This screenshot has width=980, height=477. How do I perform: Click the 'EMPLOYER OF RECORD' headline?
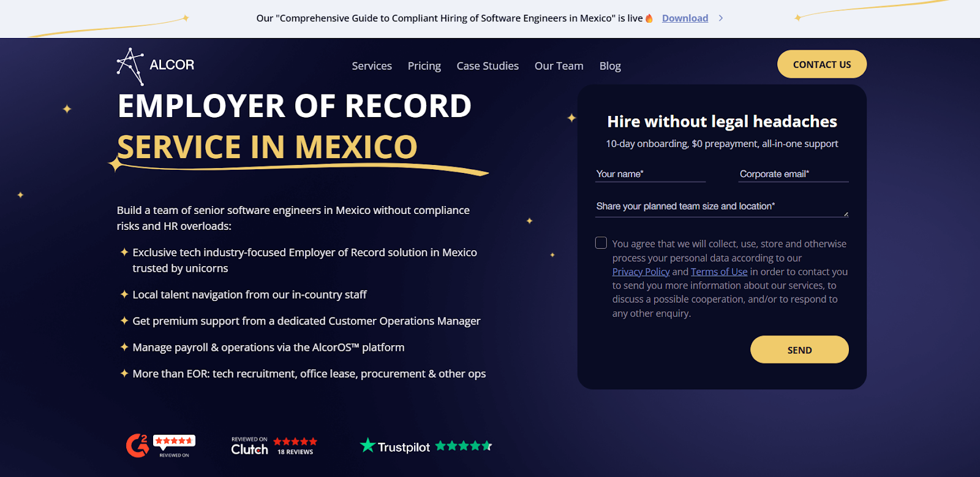click(294, 106)
